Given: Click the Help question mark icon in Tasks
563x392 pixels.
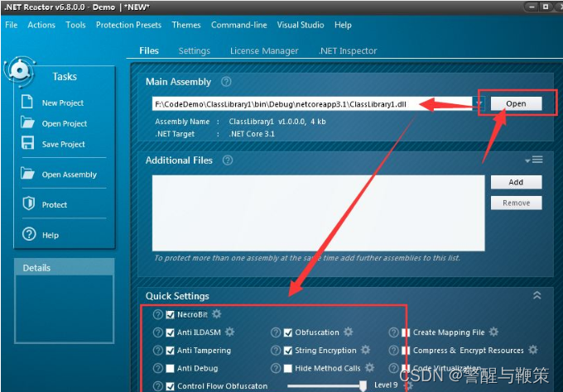Looking at the screenshot, I should click(x=29, y=234).
